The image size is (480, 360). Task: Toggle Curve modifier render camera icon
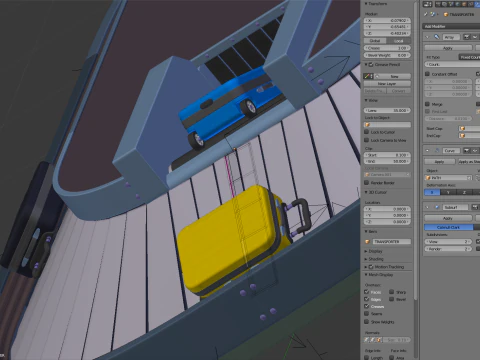(x=467, y=151)
